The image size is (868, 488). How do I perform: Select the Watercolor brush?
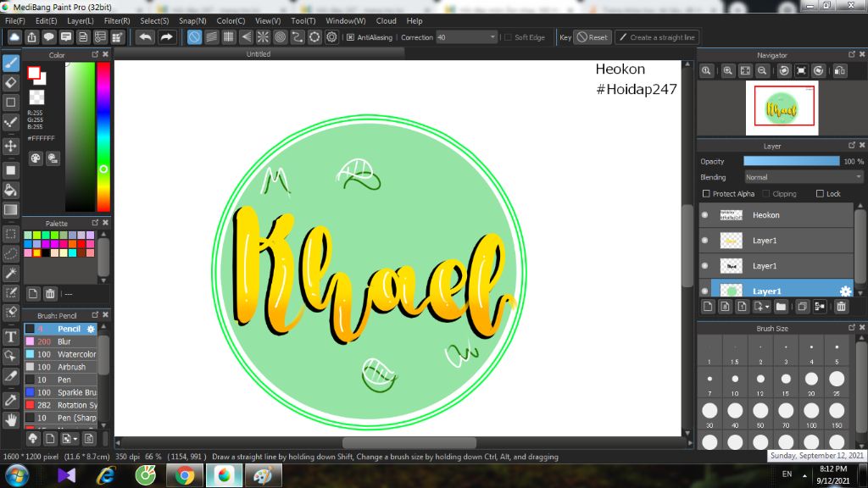pos(61,354)
